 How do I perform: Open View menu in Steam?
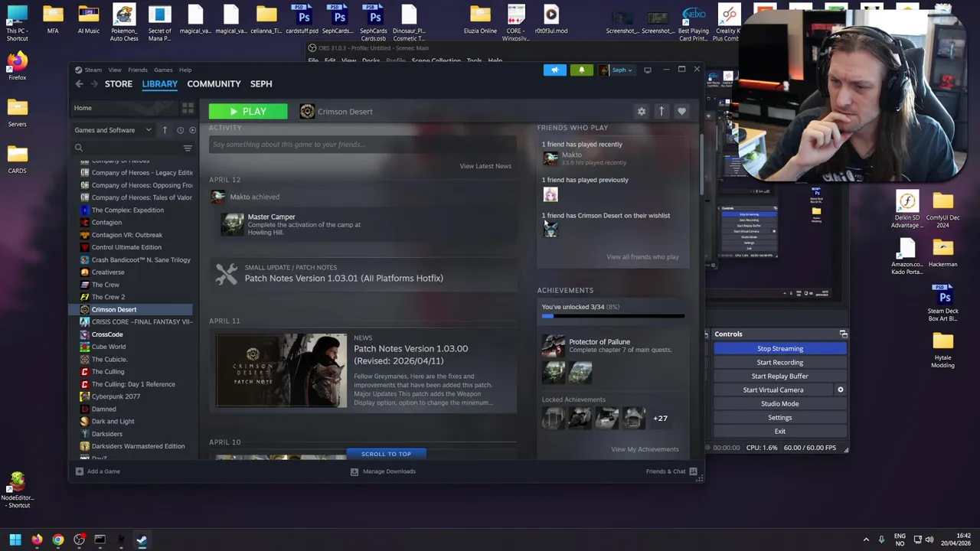click(x=114, y=70)
